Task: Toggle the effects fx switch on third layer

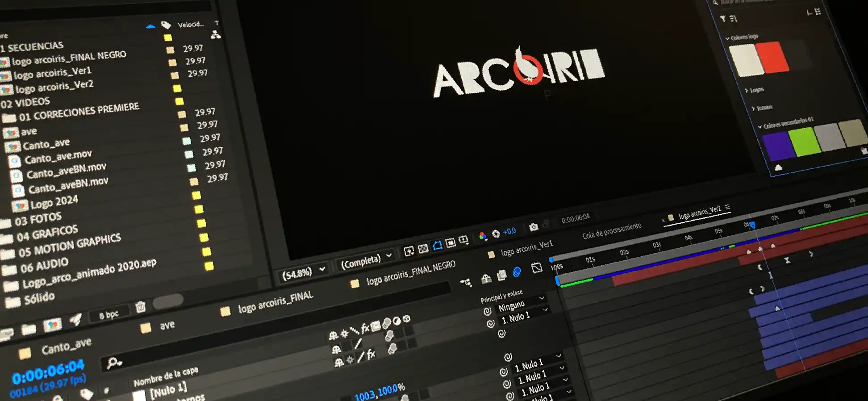Action: (x=371, y=355)
